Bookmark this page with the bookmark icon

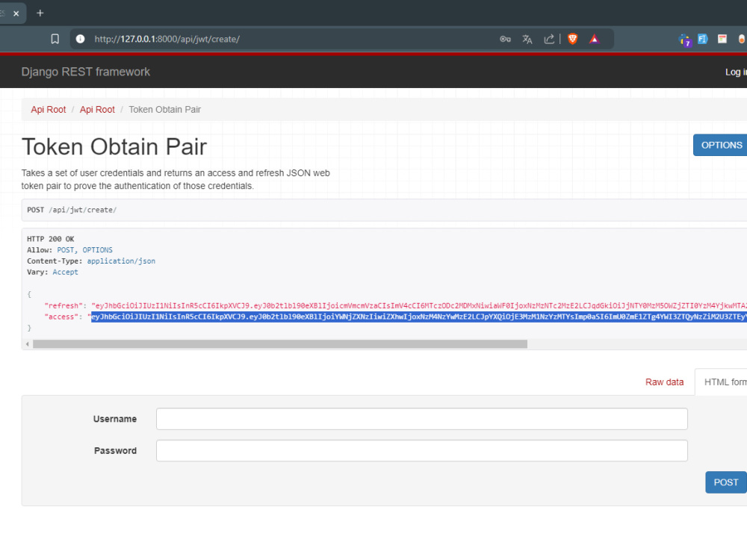click(x=55, y=39)
